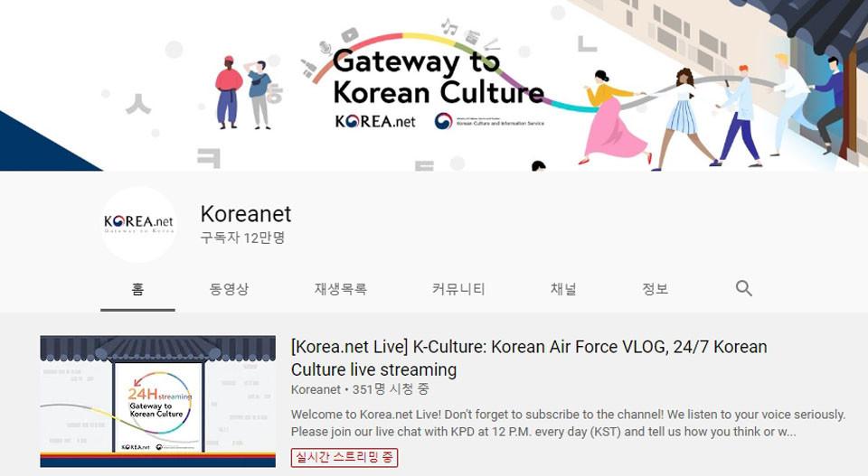Click the Koreanet channel name heading
This screenshot has width=868, height=476.
tap(246, 214)
